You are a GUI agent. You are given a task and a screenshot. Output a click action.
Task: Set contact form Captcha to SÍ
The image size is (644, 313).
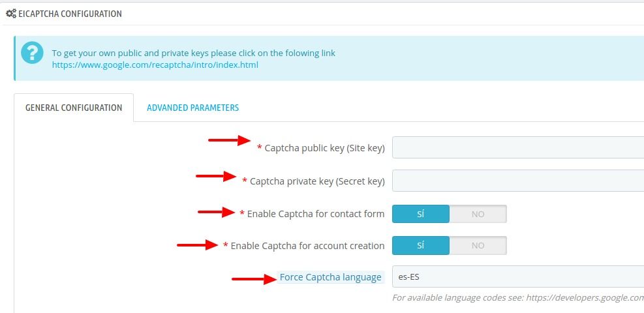coord(421,214)
